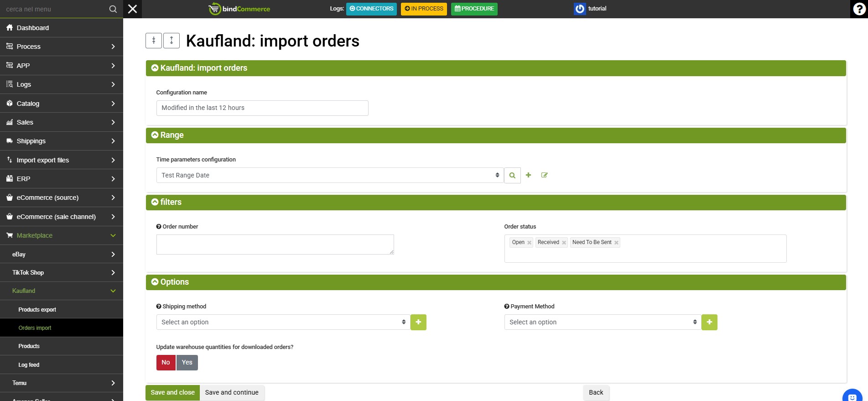Open the IN PROCESS logs button
Image resolution: width=868 pixels, height=401 pixels.
click(x=424, y=9)
